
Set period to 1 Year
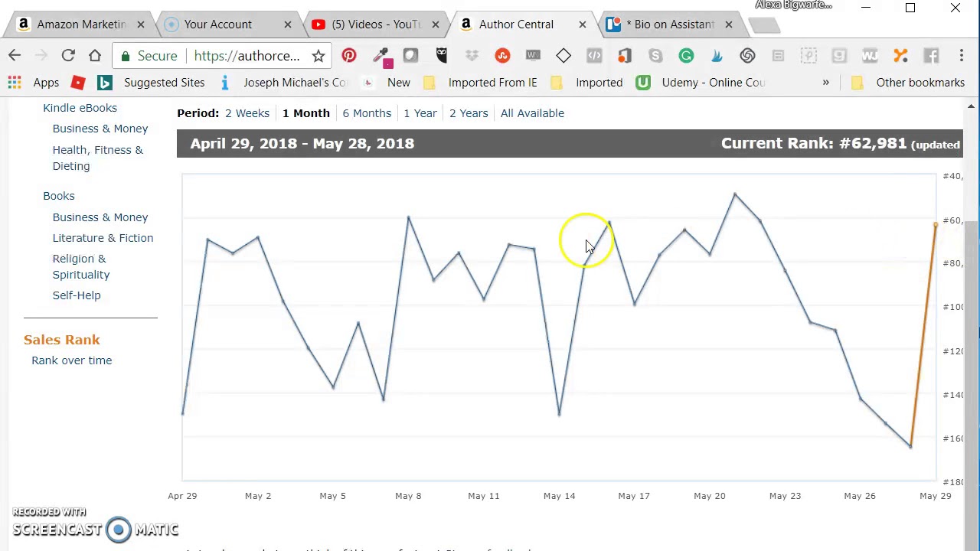coord(420,113)
